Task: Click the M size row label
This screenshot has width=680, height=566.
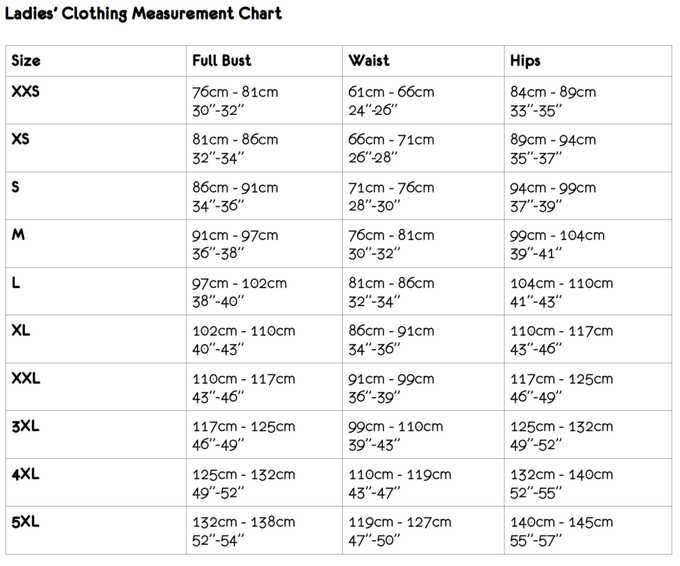Action: pos(17,235)
